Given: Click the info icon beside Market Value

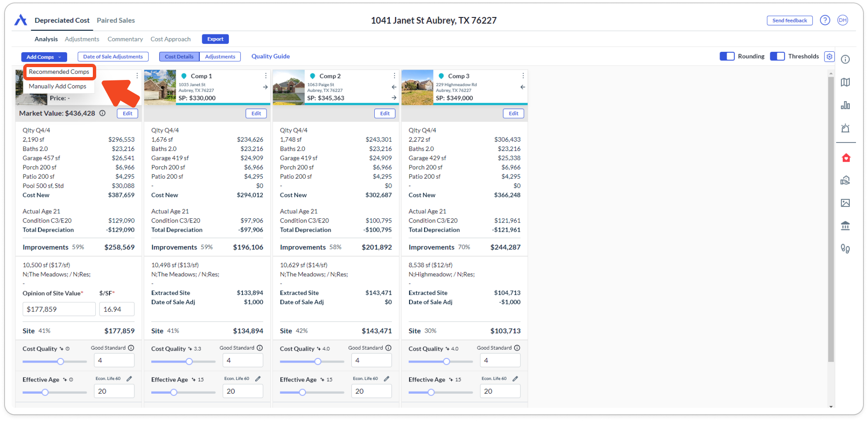Looking at the screenshot, I should coord(102,113).
